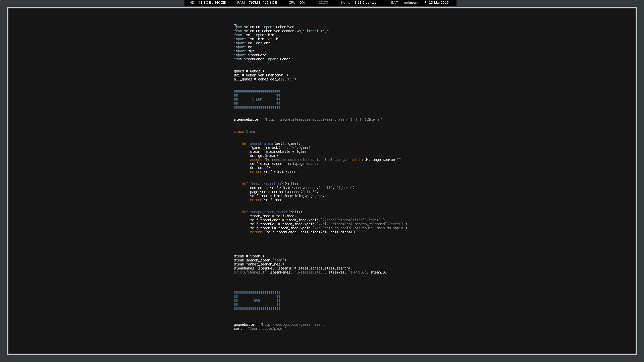
Task: Click the STEAM comment banner heading
Action: 257,99
